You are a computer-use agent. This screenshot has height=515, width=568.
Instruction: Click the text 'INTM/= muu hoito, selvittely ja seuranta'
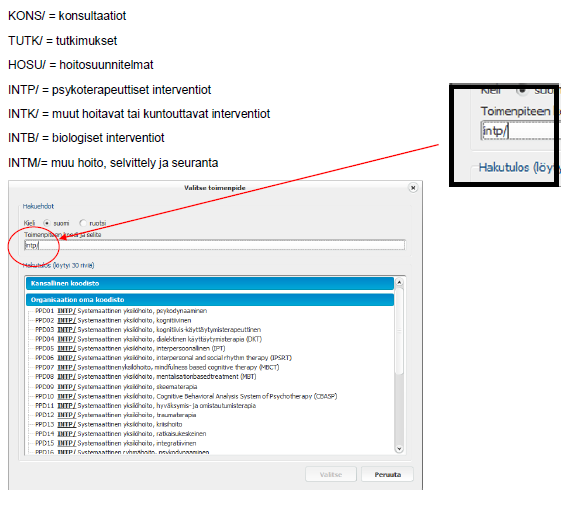(113, 163)
